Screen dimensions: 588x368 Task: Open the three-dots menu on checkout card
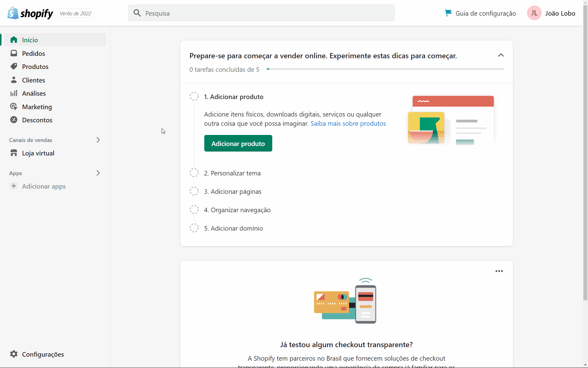click(499, 271)
